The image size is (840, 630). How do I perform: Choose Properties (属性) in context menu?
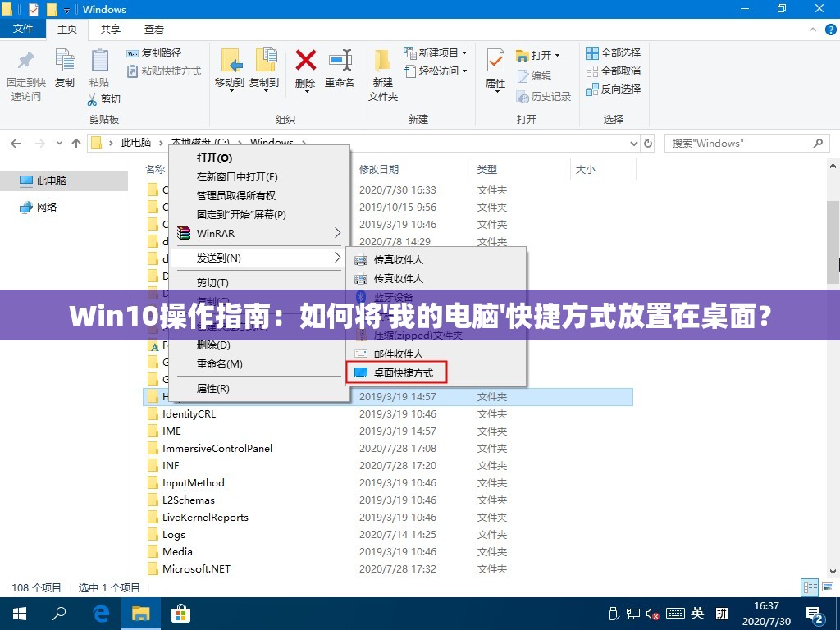[x=260, y=388]
